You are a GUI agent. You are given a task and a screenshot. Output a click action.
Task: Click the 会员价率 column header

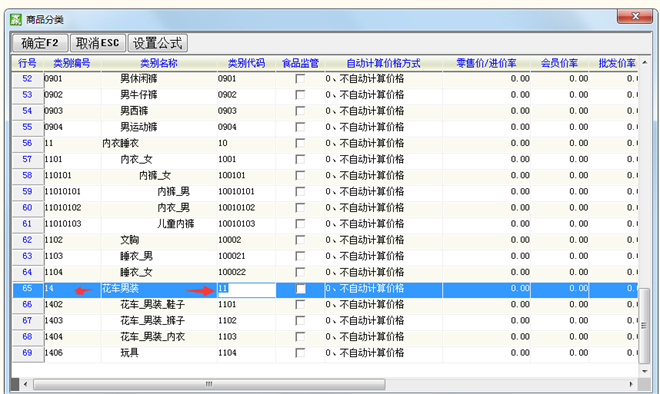click(x=559, y=64)
